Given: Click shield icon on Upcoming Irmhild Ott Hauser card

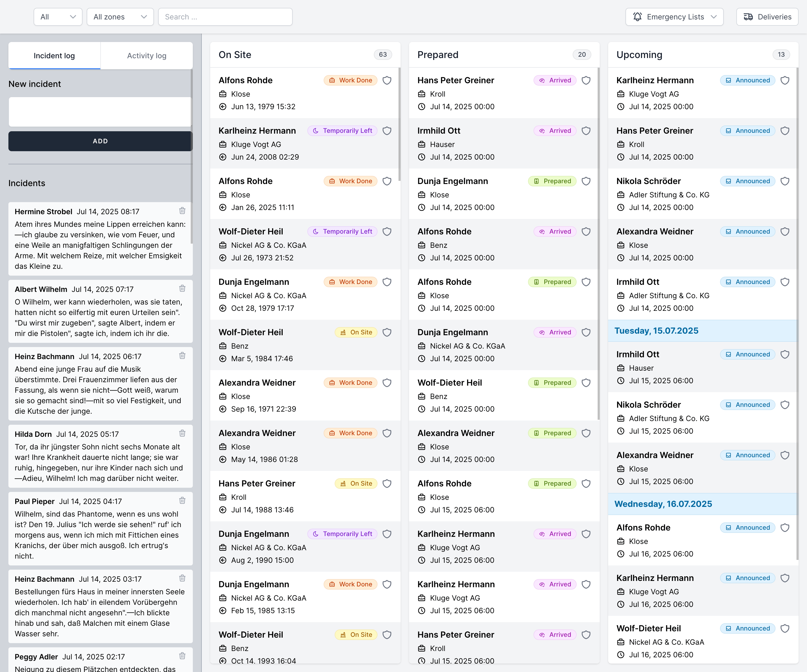Looking at the screenshot, I should pyautogui.click(x=785, y=354).
